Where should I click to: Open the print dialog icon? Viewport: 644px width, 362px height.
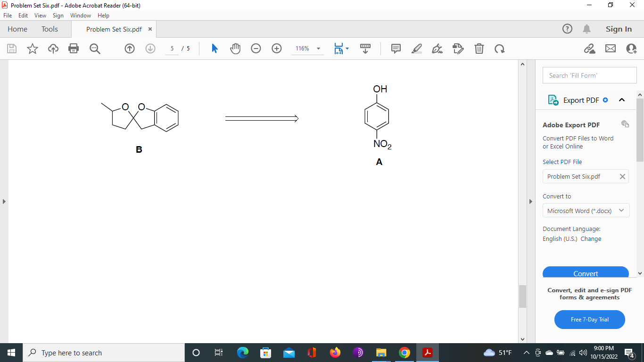(x=74, y=49)
